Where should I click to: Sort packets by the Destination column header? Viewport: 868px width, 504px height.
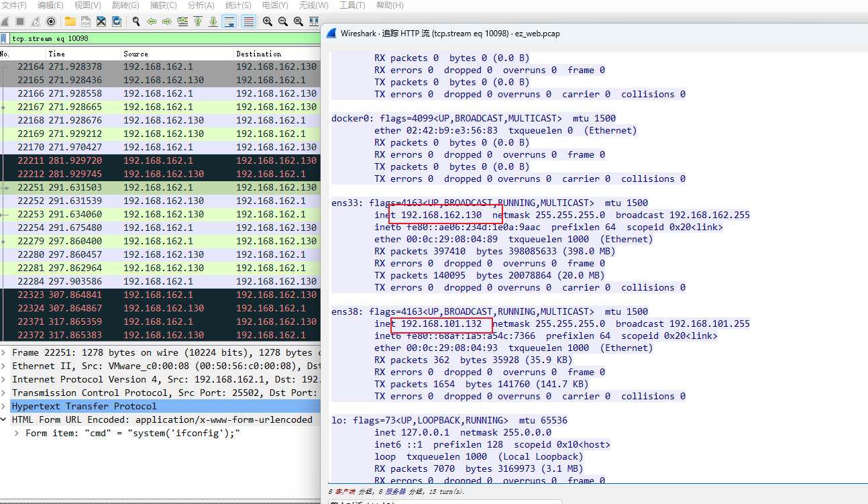coord(277,53)
